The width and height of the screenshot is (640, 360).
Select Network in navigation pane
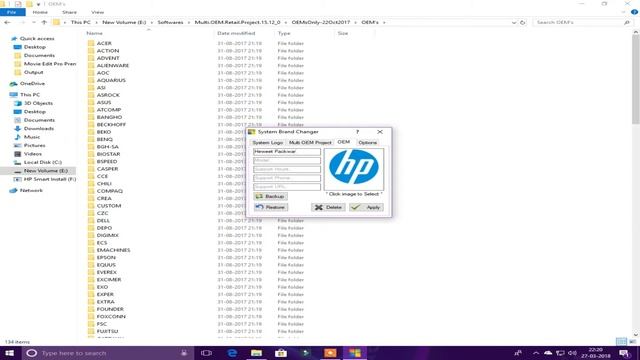31,191
